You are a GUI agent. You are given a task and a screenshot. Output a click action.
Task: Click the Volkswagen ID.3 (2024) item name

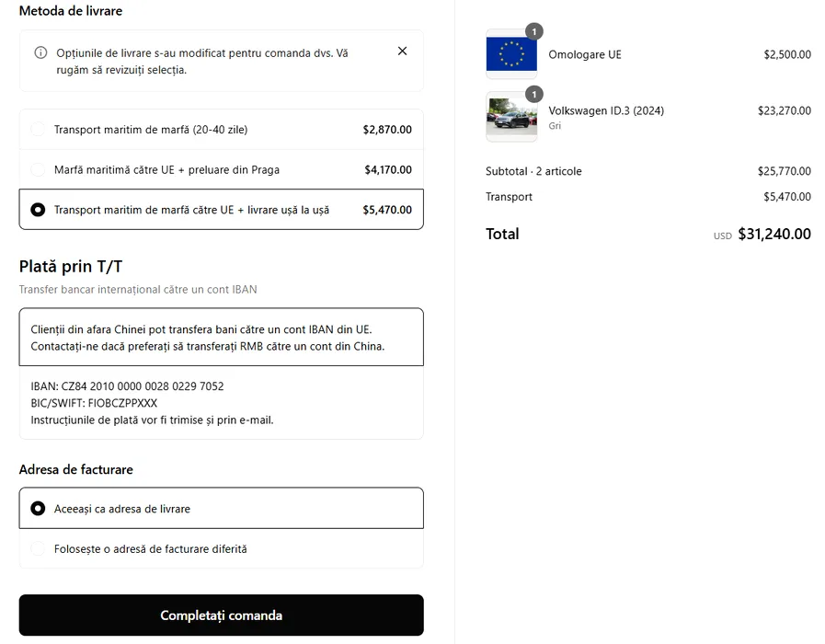coord(606,110)
